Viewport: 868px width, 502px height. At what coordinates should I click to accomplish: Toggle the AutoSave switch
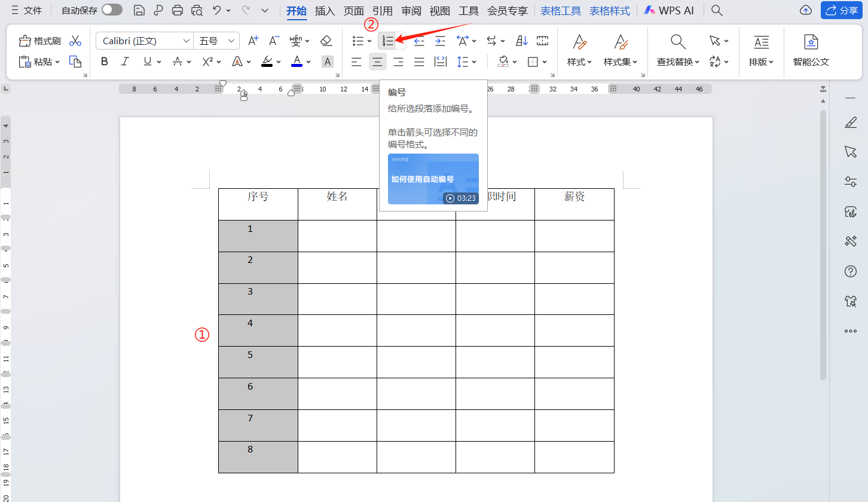[111, 10]
